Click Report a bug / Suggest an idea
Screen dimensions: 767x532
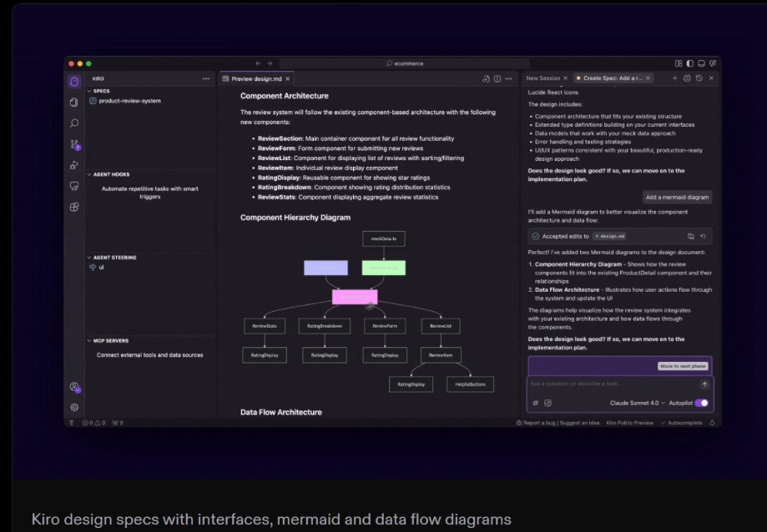[558, 423]
